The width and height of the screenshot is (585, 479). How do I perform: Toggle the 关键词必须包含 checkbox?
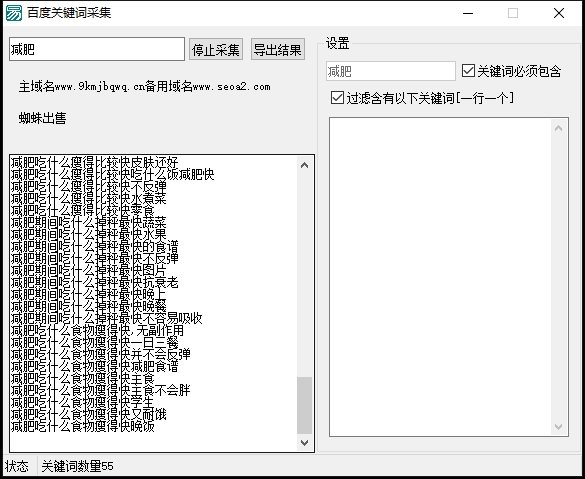pos(511,71)
